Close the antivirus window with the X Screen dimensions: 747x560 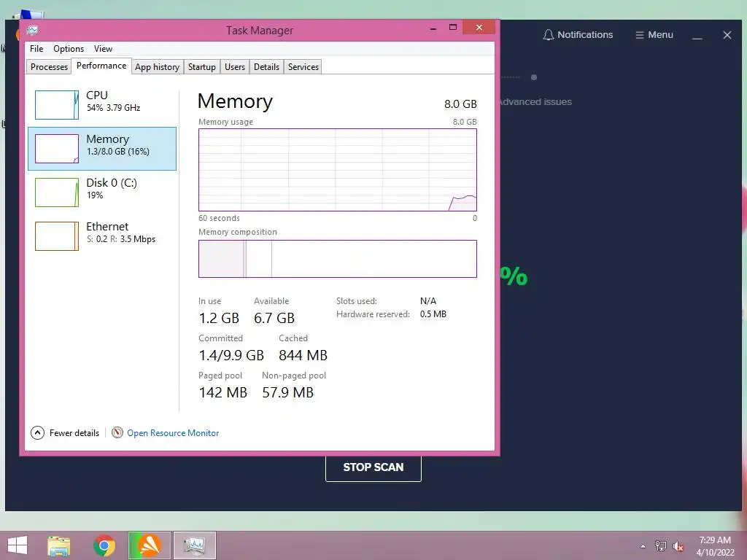(727, 35)
